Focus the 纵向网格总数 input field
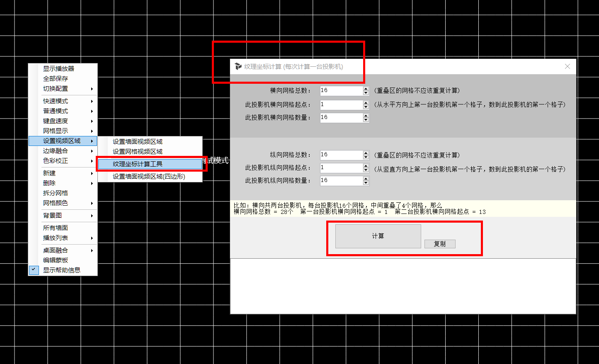 [x=341, y=155]
